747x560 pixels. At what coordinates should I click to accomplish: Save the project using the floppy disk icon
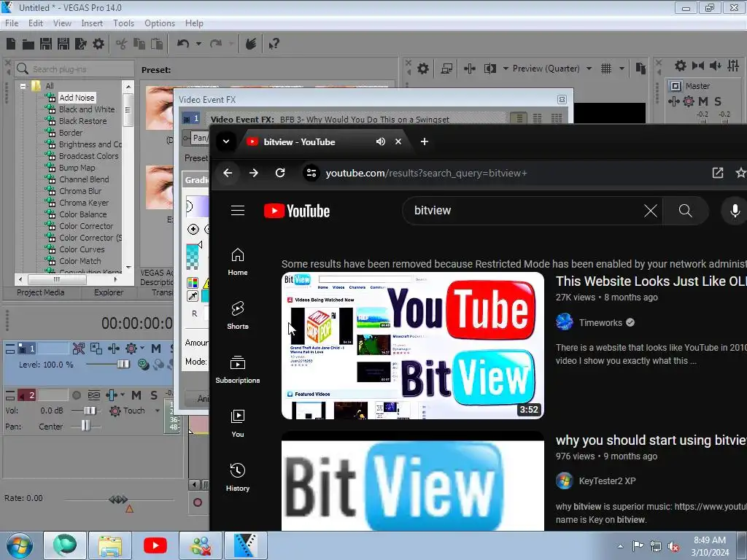pyautogui.click(x=46, y=44)
